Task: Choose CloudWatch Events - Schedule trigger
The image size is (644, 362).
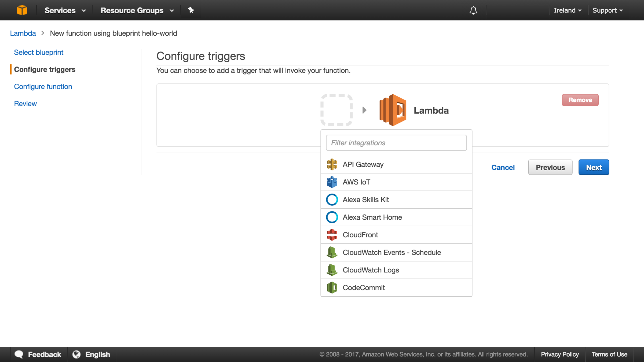Action: 391,253
